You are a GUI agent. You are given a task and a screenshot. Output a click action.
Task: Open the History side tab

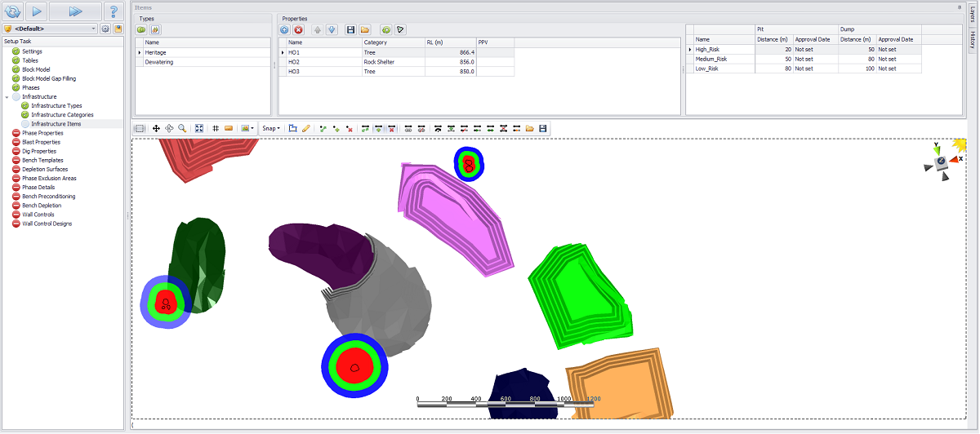tap(972, 39)
